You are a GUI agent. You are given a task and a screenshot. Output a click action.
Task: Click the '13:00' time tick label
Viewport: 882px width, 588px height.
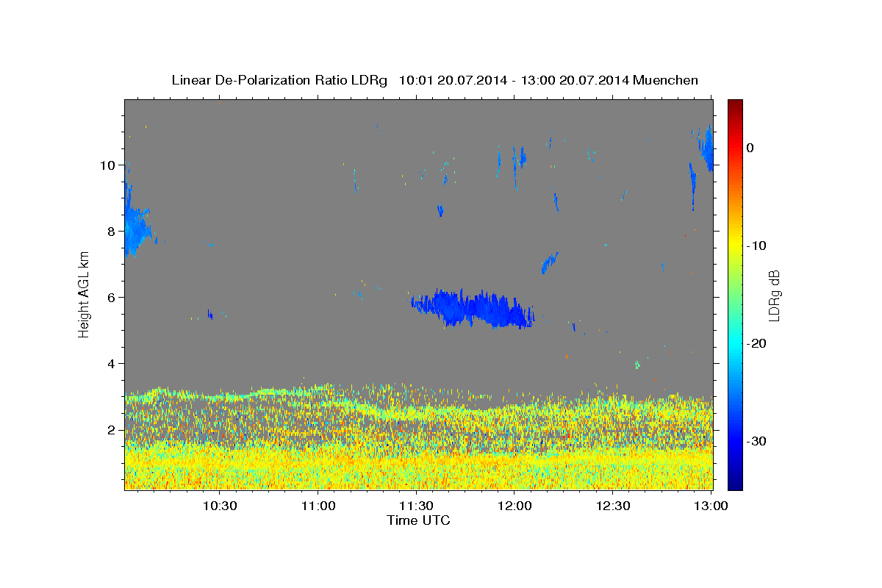(711, 506)
